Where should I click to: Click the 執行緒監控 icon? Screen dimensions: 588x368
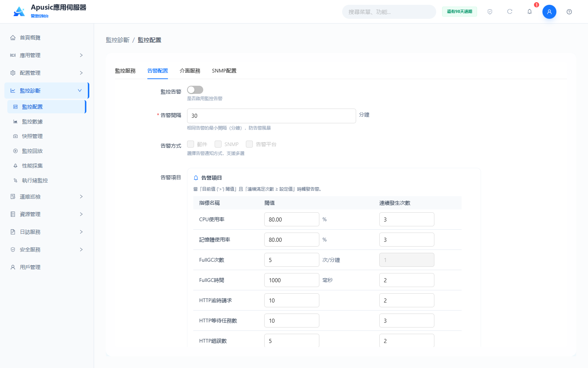tap(15, 180)
